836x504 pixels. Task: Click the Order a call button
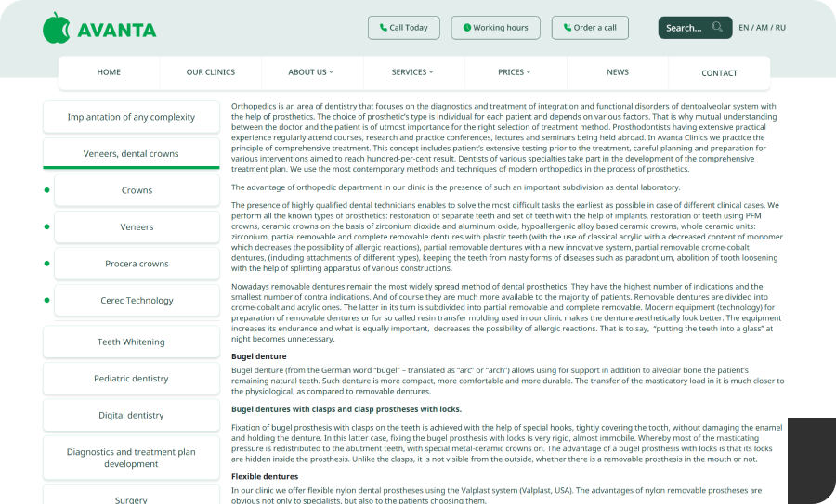[590, 28]
